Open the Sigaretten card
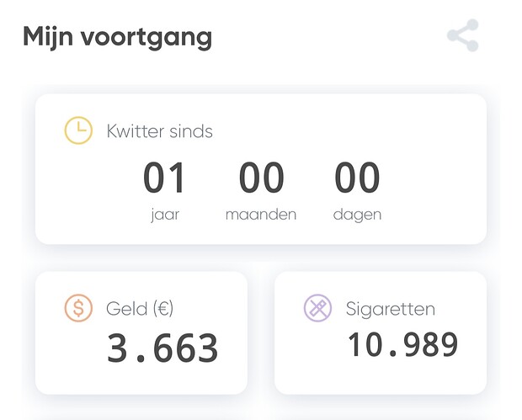This screenshot has height=420, width=522. [x=381, y=332]
